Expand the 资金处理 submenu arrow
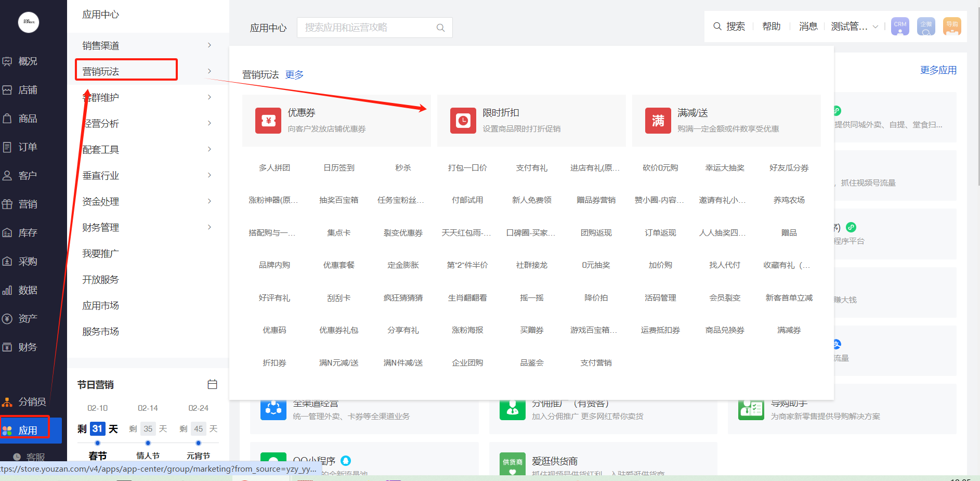This screenshot has width=980, height=481. coord(210,201)
